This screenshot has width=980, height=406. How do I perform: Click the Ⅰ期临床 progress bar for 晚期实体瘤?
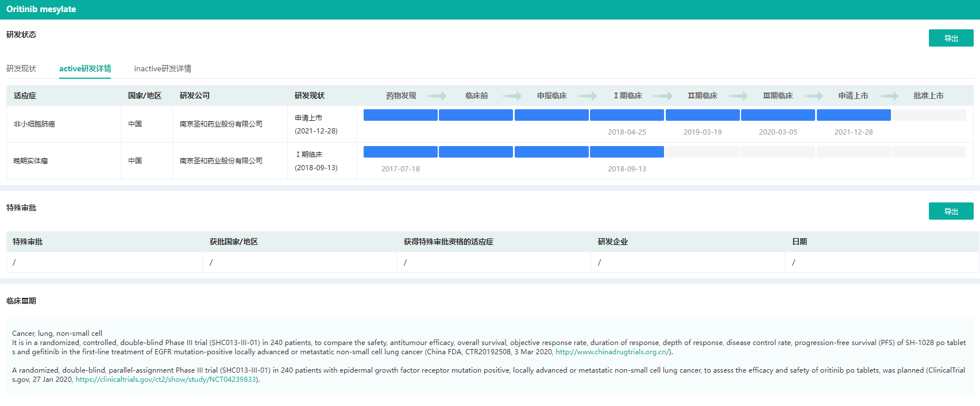tap(627, 152)
